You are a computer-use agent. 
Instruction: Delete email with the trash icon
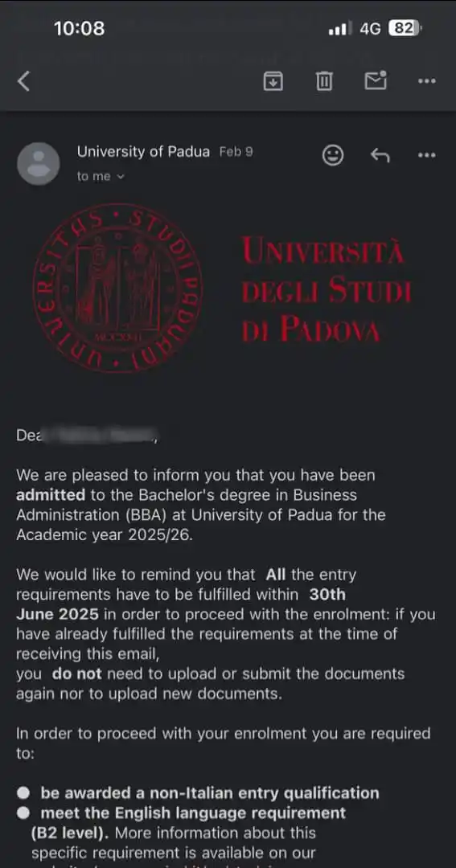[x=324, y=81]
